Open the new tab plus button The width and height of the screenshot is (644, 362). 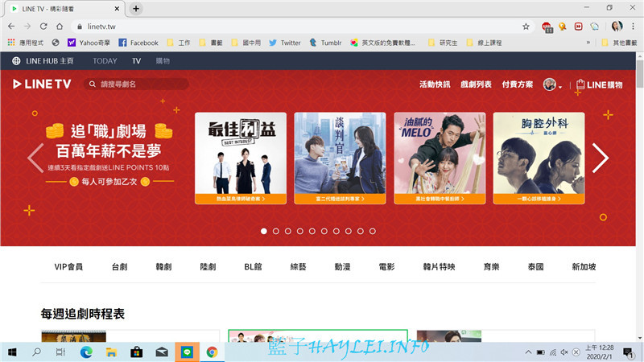coord(136,9)
